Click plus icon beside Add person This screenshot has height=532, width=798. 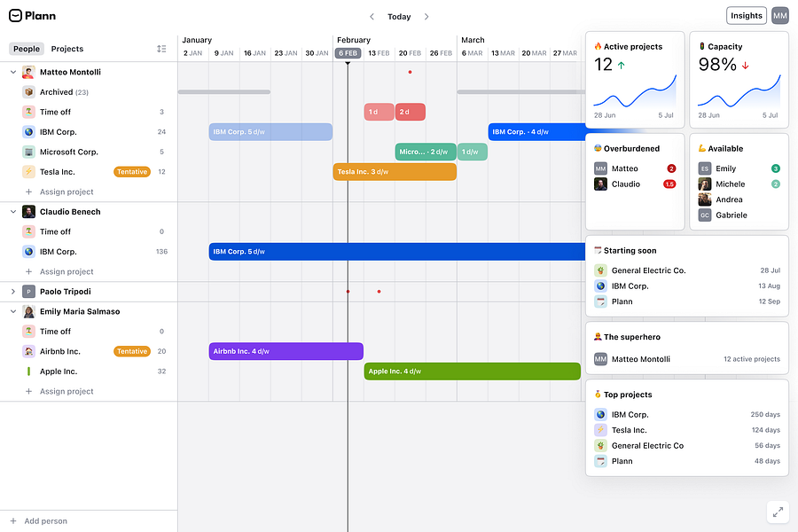pyautogui.click(x=13, y=520)
